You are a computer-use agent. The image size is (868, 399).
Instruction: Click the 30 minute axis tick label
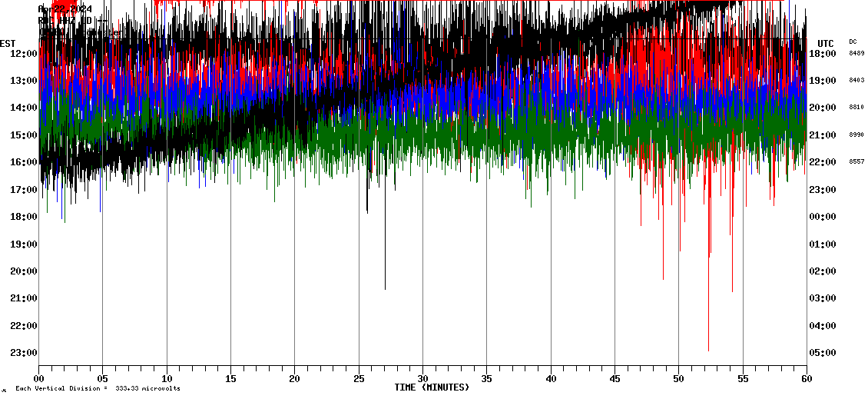point(422,378)
